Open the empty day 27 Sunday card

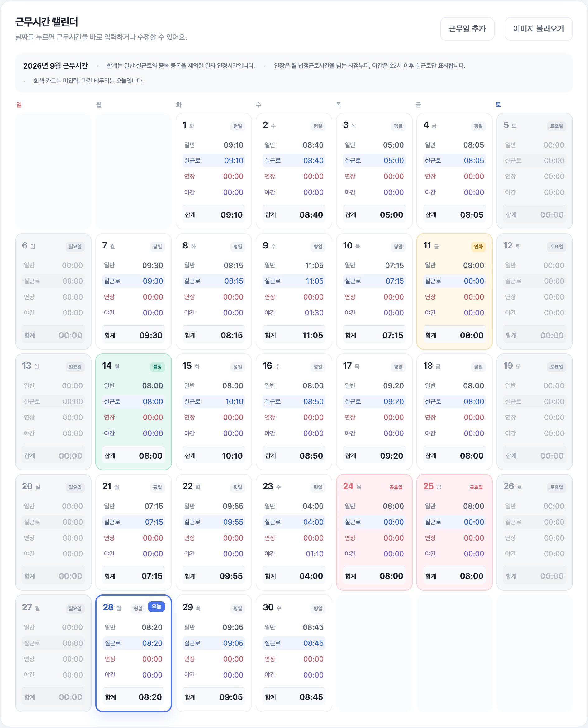[x=53, y=654]
